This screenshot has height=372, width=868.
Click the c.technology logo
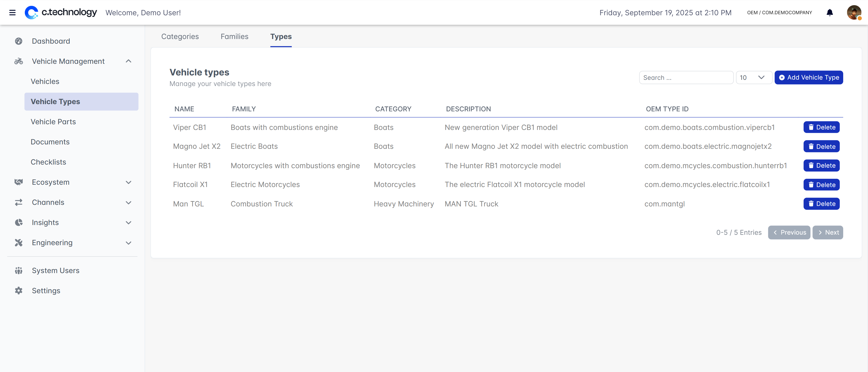61,12
